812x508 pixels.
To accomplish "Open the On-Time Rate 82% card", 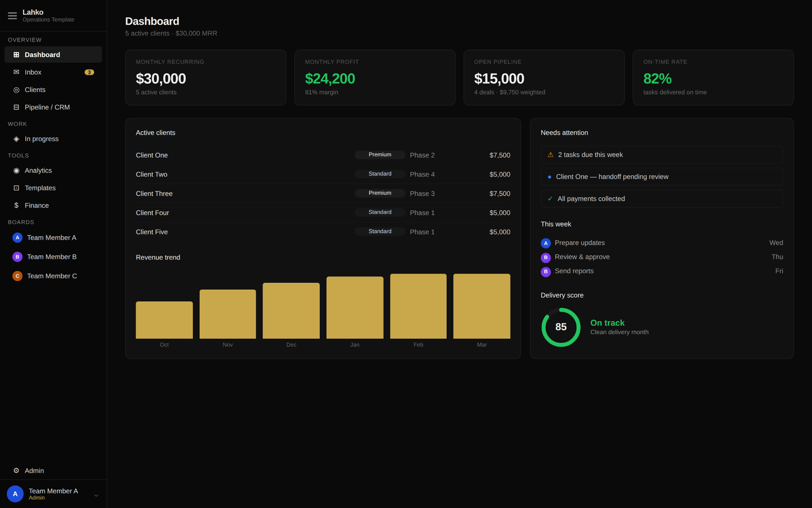I will click(x=713, y=77).
